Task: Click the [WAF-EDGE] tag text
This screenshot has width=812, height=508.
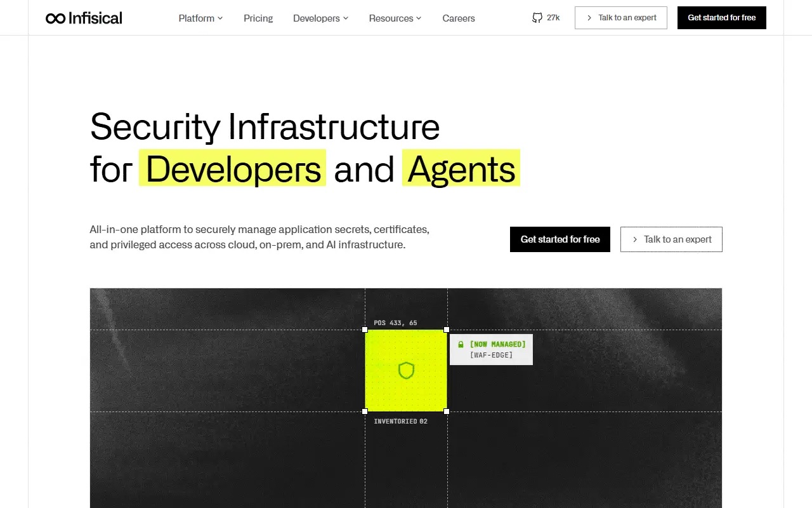Action: coord(491,355)
